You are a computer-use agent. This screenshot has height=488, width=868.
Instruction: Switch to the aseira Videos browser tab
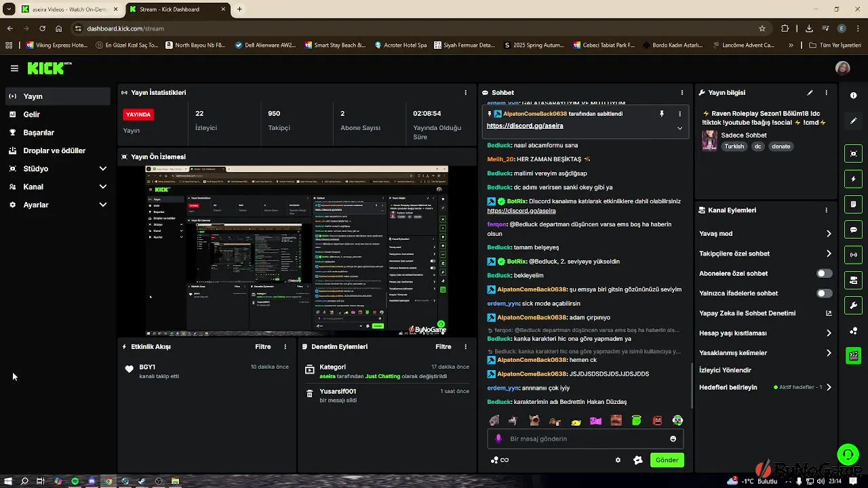69,9
